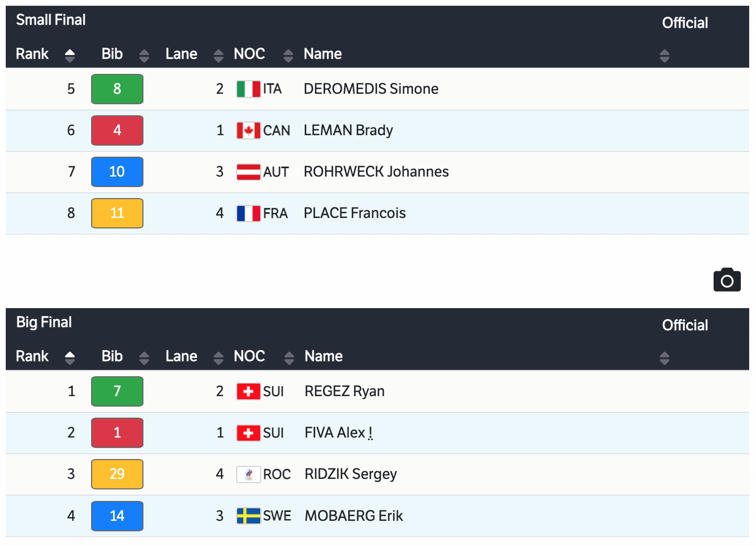Click the Big Final Name column header

[x=324, y=356]
